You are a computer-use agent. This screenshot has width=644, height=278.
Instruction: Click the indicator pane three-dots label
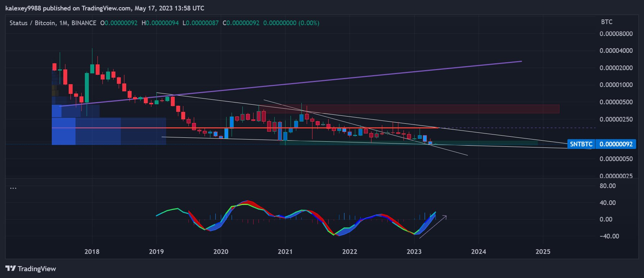13,188
